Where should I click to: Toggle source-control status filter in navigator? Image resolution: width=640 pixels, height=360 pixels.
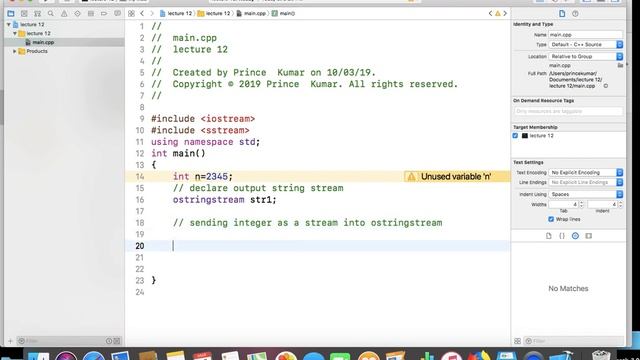[x=117, y=341]
